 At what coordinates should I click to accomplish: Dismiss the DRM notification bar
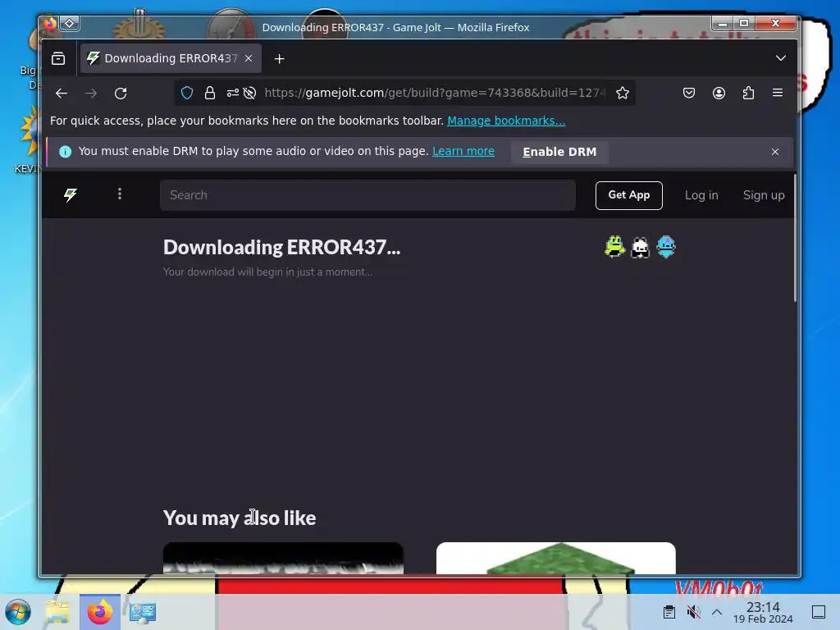coord(774,152)
